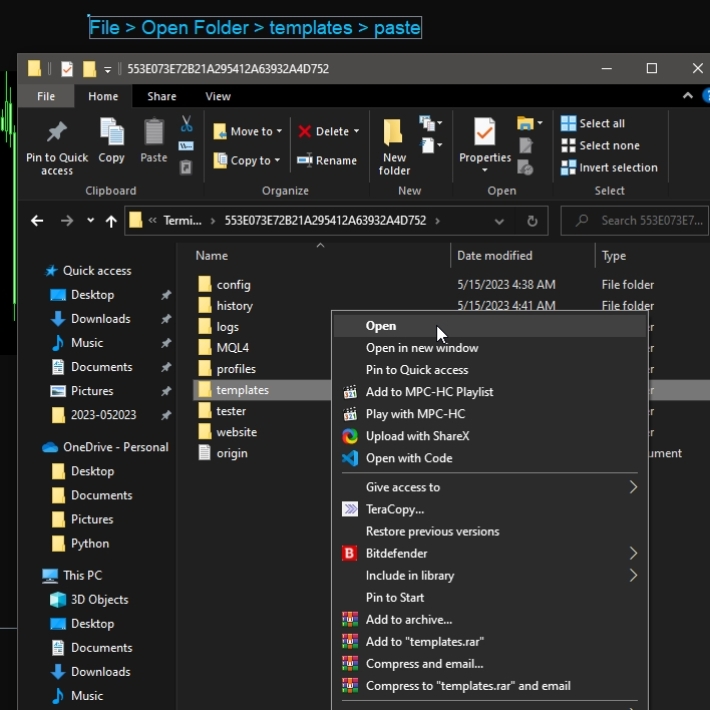Click the Up one level arrow
The width and height of the screenshot is (710, 710).
(x=111, y=221)
